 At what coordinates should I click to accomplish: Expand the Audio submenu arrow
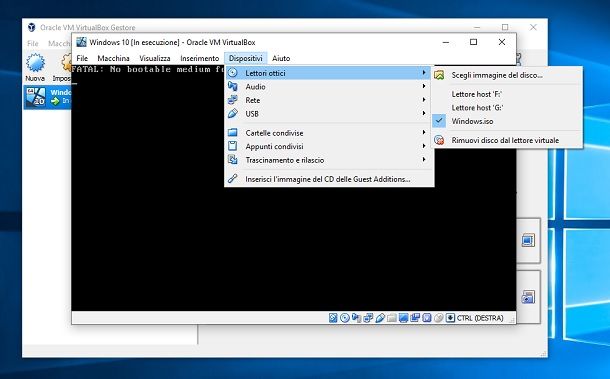[x=424, y=86]
